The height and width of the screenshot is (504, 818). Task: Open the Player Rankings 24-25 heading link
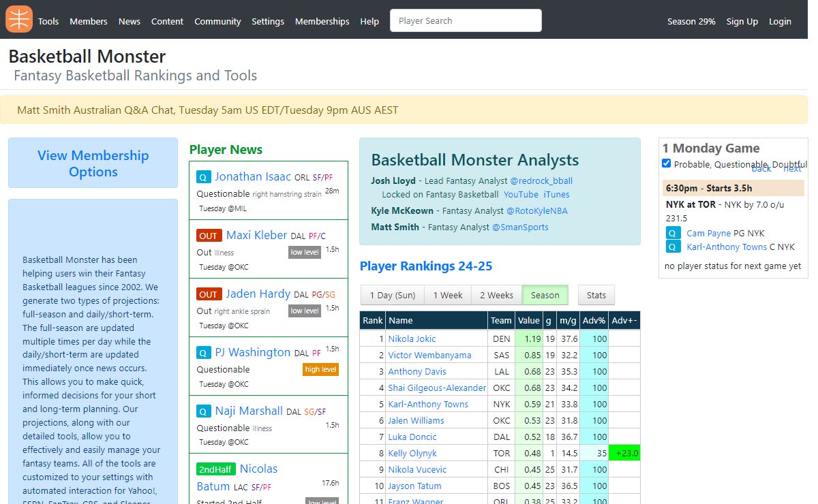click(x=426, y=266)
